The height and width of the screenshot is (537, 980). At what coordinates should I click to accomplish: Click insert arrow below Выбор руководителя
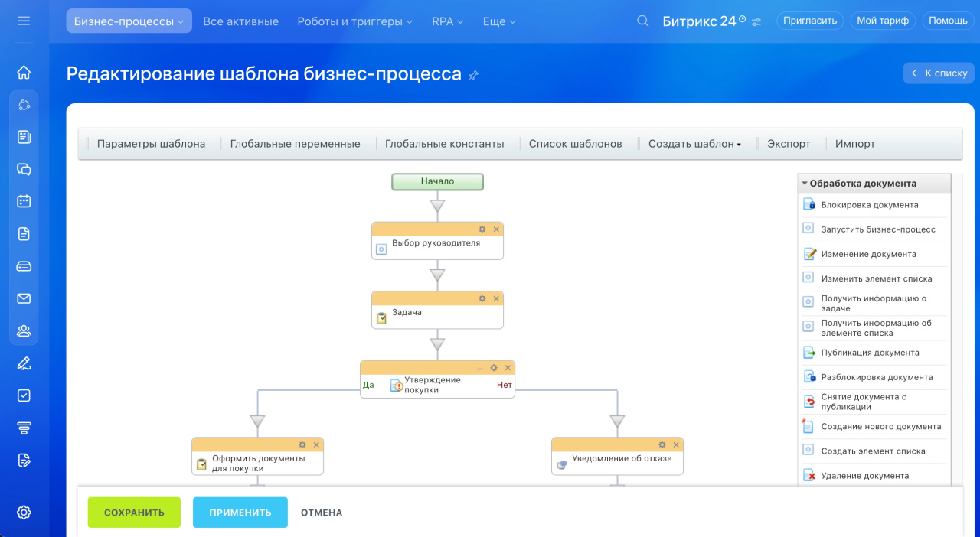click(x=437, y=275)
